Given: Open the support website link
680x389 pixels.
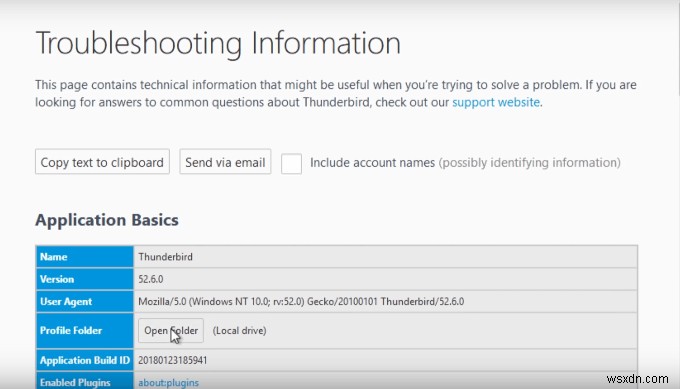Looking at the screenshot, I should pos(496,102).
